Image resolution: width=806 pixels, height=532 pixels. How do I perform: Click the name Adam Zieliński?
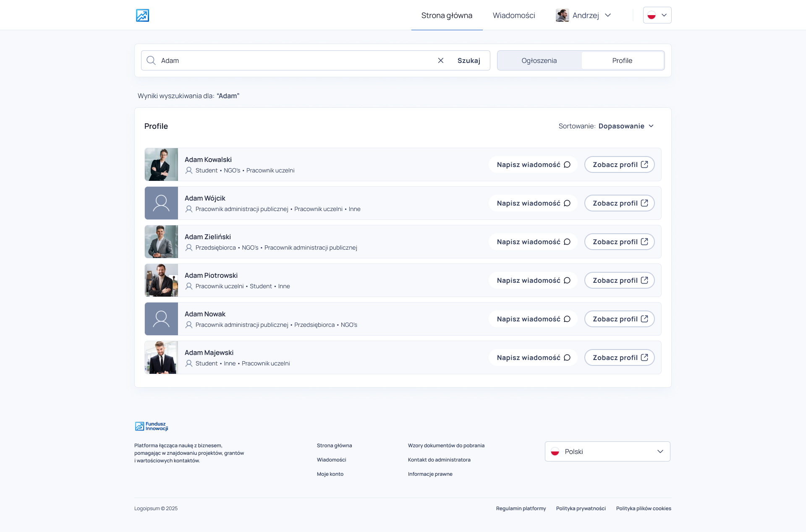coord(208,237)
